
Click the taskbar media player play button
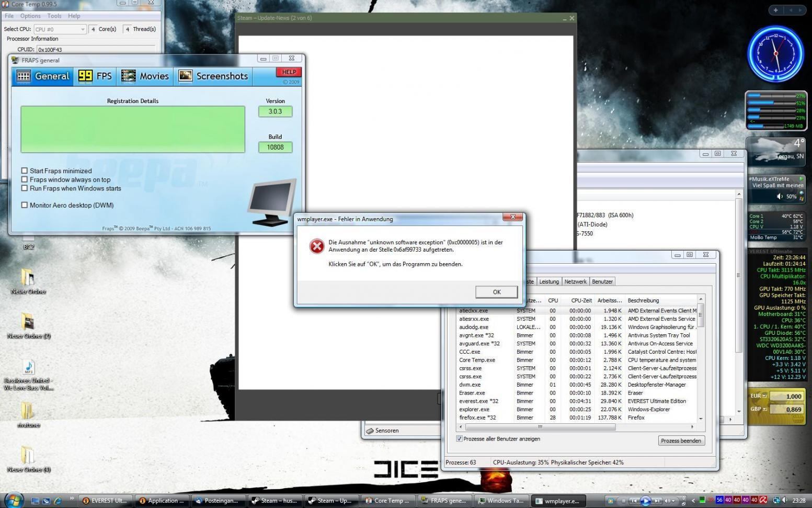click(645, 501)
